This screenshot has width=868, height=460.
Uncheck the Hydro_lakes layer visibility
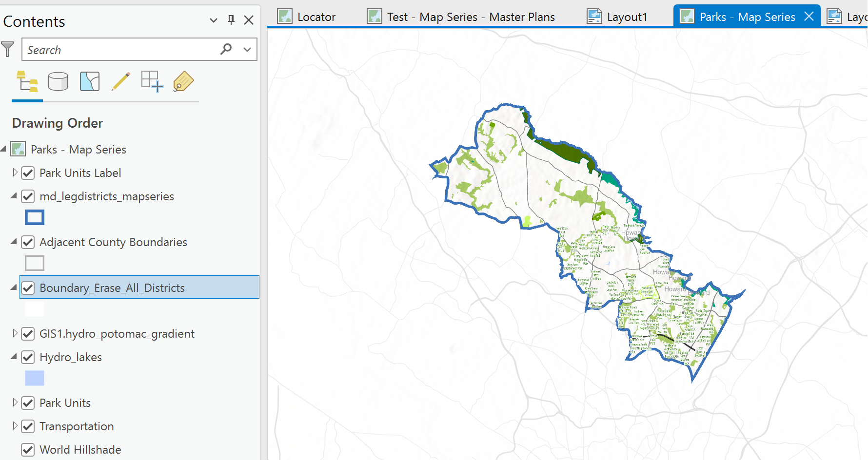tap(28, 357)
